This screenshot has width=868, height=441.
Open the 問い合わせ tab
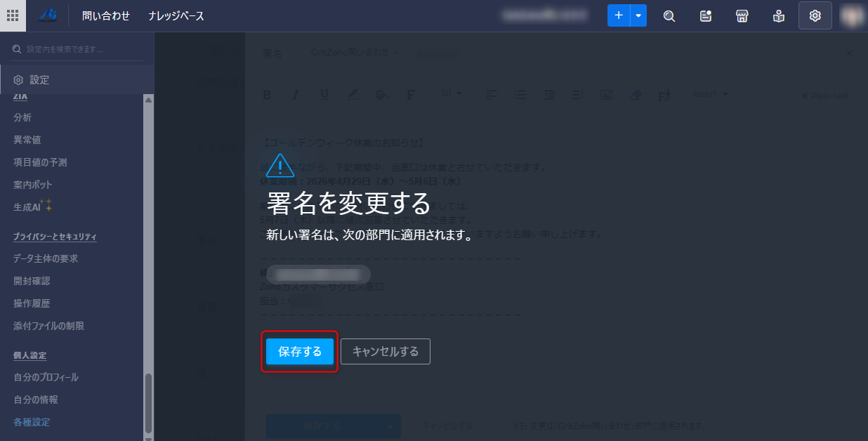106,15
